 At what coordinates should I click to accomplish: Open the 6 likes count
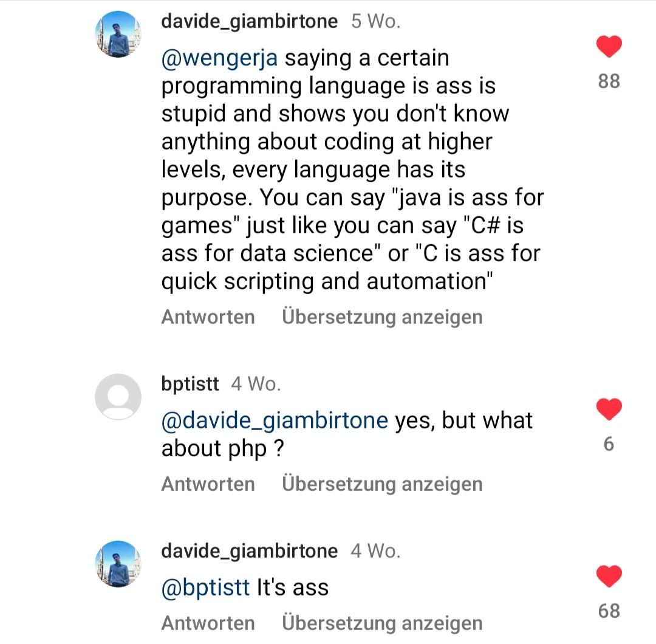pos(609,444)
